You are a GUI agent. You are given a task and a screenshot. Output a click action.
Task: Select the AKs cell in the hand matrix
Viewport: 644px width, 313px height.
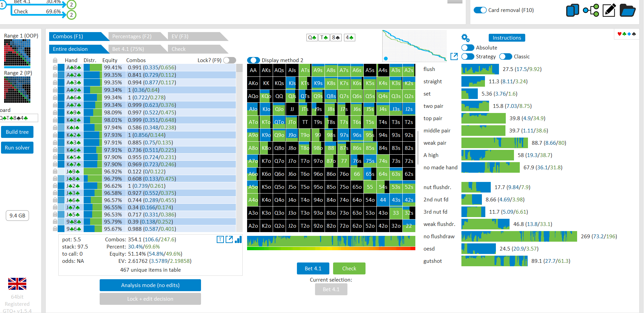tap(266, 70)
